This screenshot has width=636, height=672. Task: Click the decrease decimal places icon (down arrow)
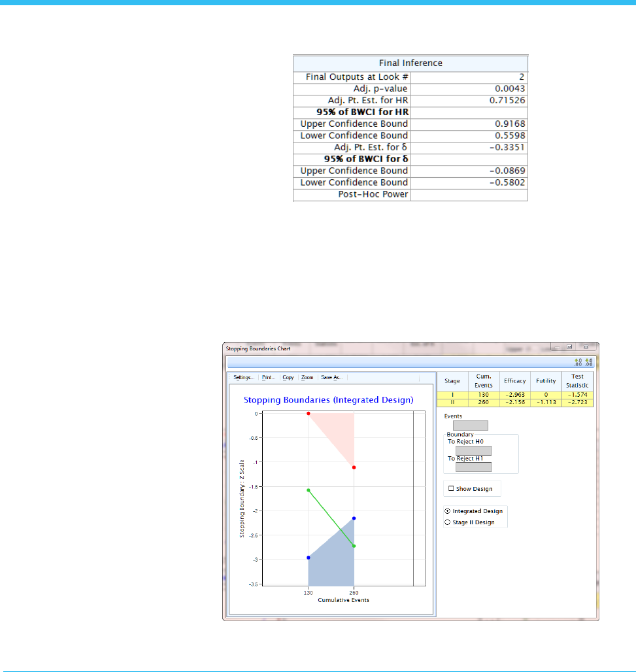pos(590,362)
